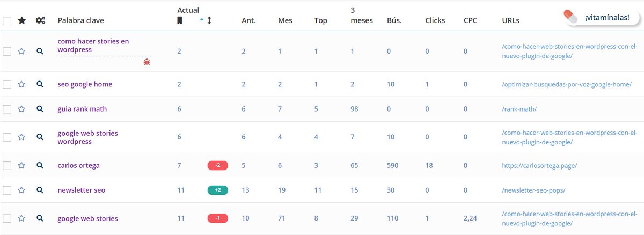Click Mes value 71 for google web stories
The width and height of the screenshot is (644, 235).
[282, 218]
